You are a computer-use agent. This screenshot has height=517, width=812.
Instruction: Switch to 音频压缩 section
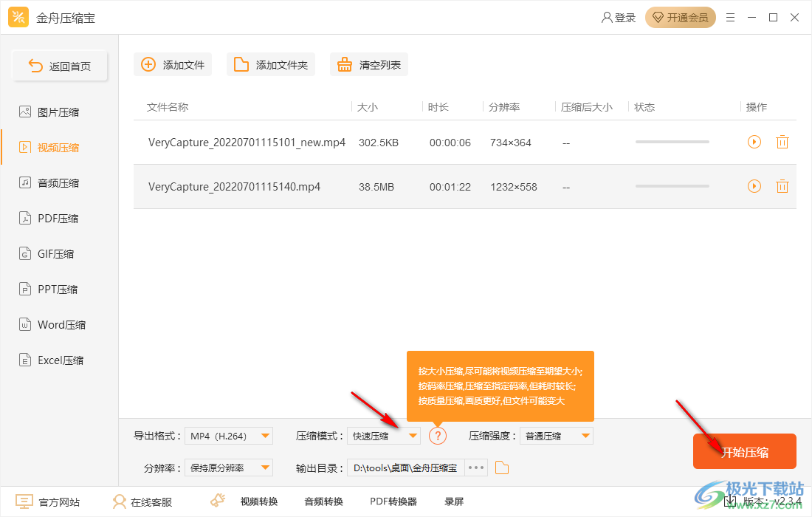[x=49, y=183]
